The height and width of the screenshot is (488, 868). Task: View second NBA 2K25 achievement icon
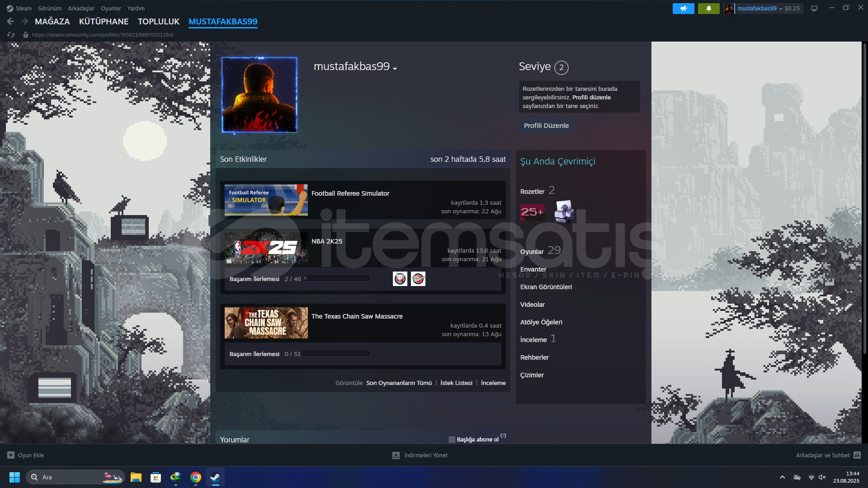[418, 279]
